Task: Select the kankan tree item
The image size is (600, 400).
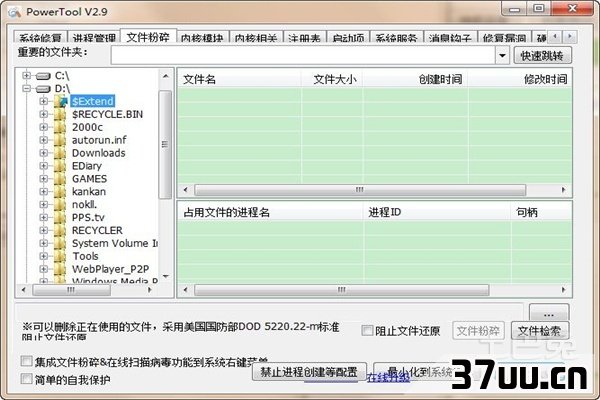Action: click(x=89, y=192)
